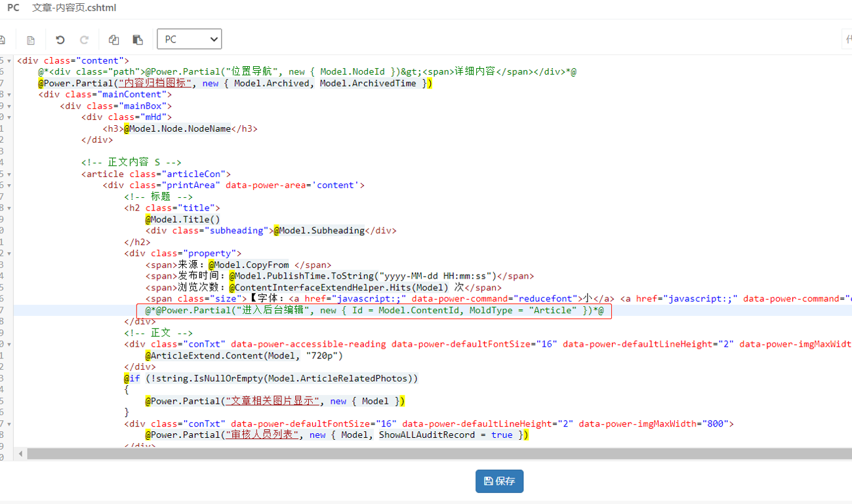Collapse the div class="content" fold arrow
Viewport: 852px width, 504px height.
click(x=9, y=61)
